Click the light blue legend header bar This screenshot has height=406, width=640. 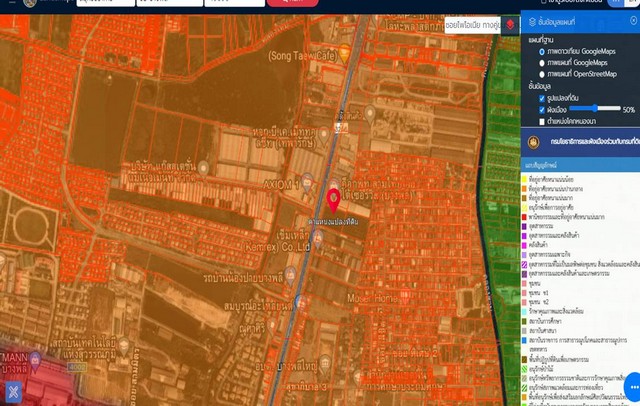coord(580,165)
